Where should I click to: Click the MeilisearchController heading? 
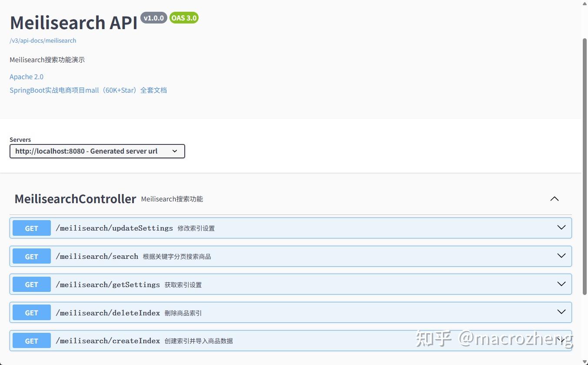pos(75,199)
